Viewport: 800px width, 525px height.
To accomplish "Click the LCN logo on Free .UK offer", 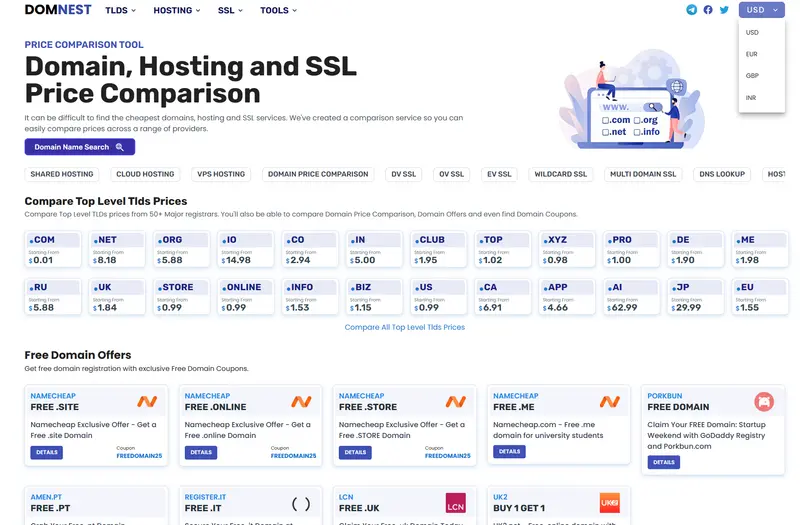I will (455, 502).
